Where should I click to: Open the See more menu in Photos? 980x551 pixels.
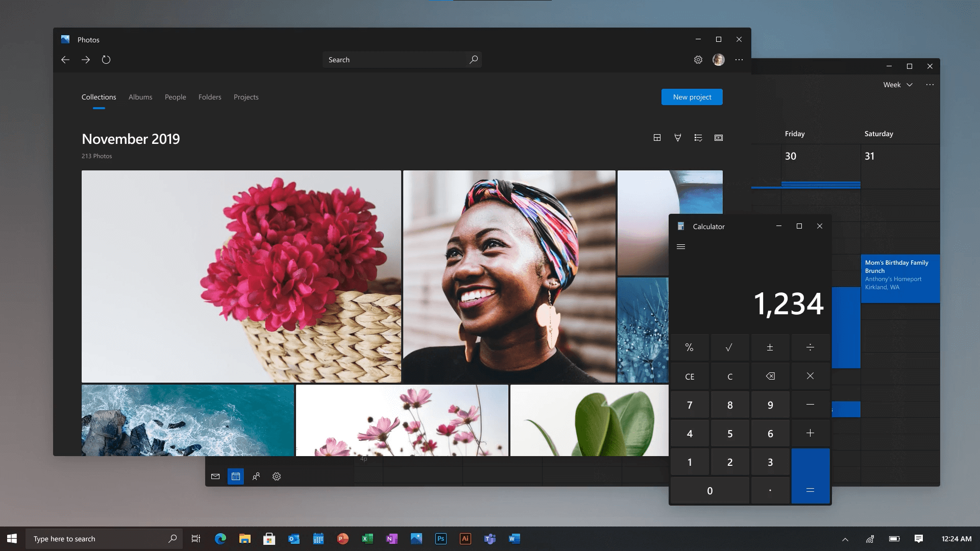(739, 60)
